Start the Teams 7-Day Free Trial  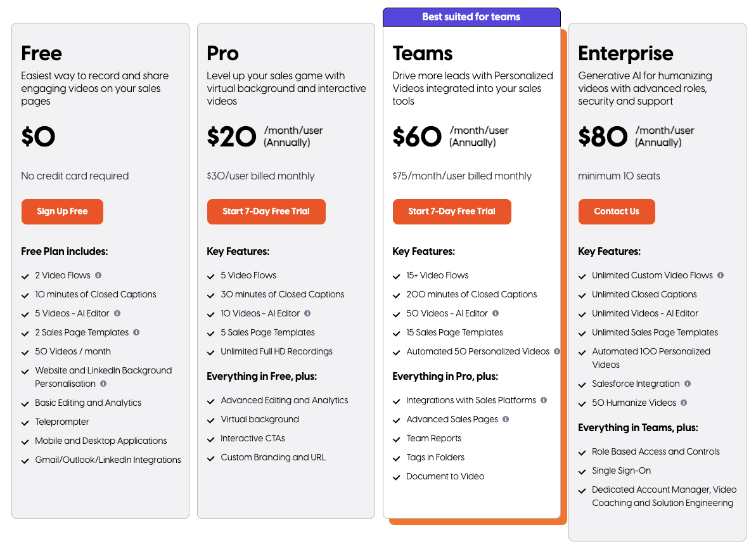452,212
